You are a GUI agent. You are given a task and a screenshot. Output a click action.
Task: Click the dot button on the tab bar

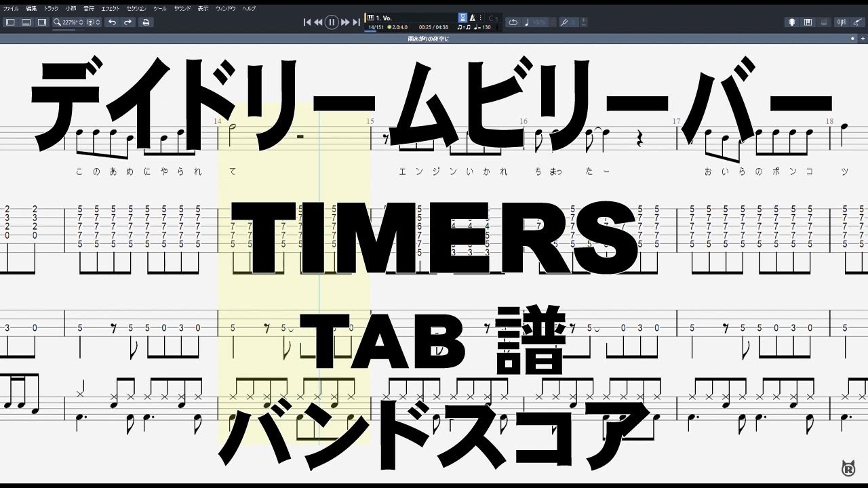tap(852, 39)
